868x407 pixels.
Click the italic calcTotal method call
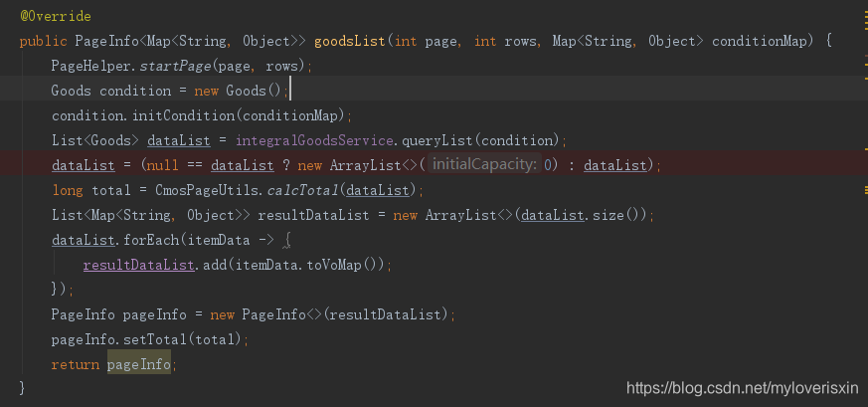click(302, 190)
